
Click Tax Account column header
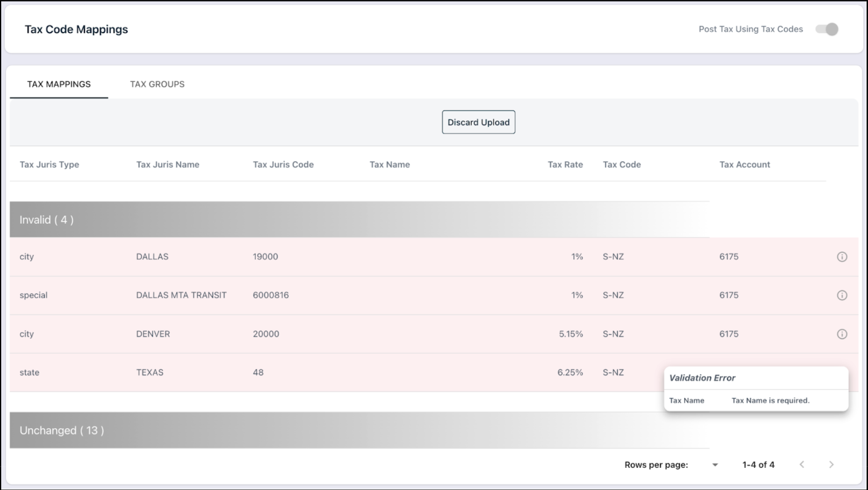click(744, 165)
